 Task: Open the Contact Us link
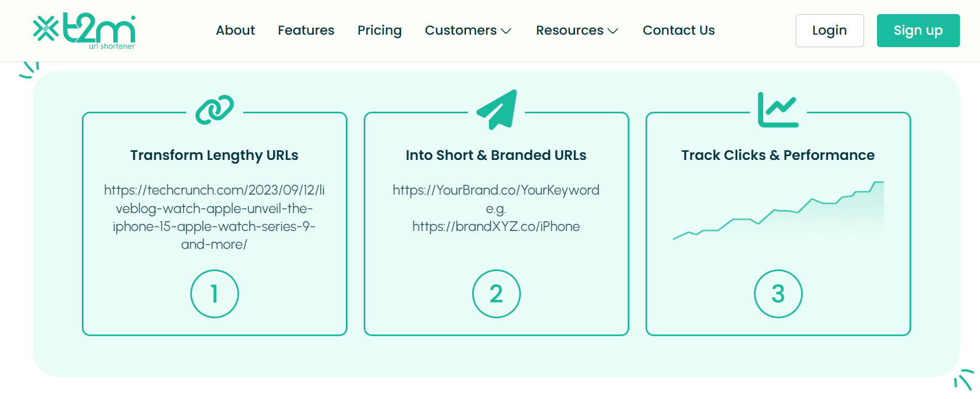[x=679, y=30]
